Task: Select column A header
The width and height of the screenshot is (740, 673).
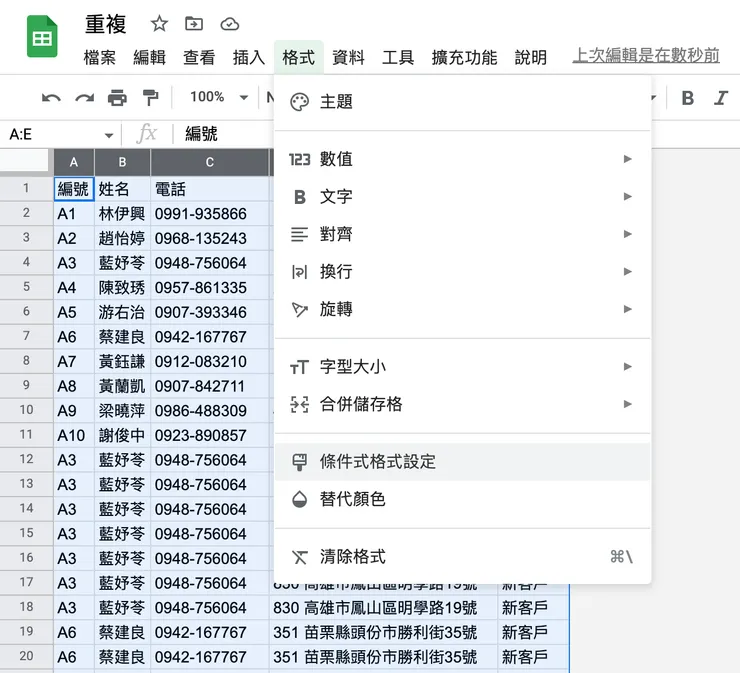Action: pyautogui.click(x=74, y=162)
